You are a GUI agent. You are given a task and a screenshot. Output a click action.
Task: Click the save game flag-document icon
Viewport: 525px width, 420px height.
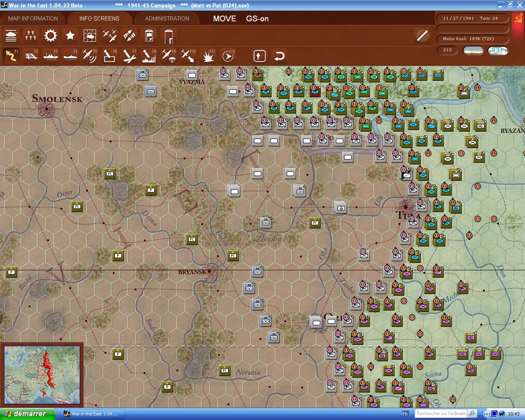point(149,36)
